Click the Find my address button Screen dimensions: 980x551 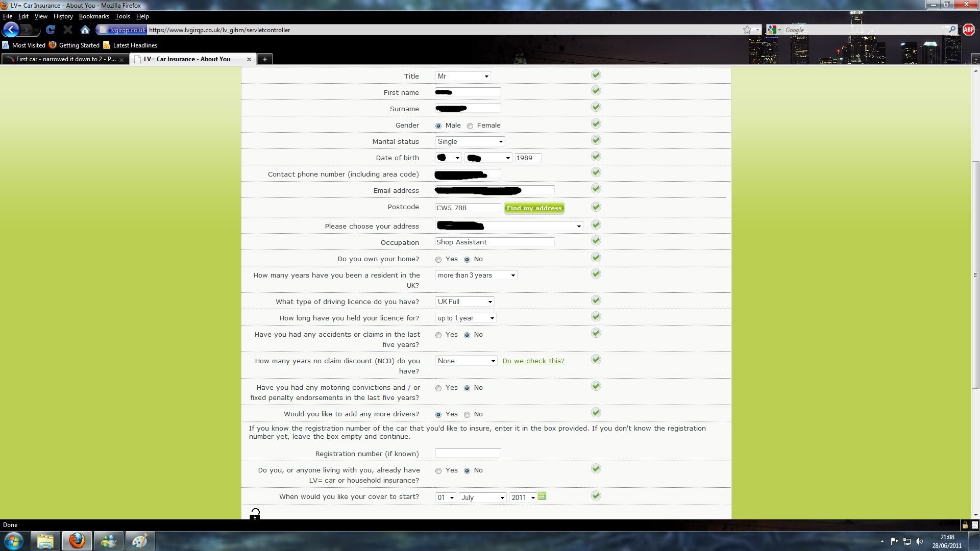click(534, 208)
